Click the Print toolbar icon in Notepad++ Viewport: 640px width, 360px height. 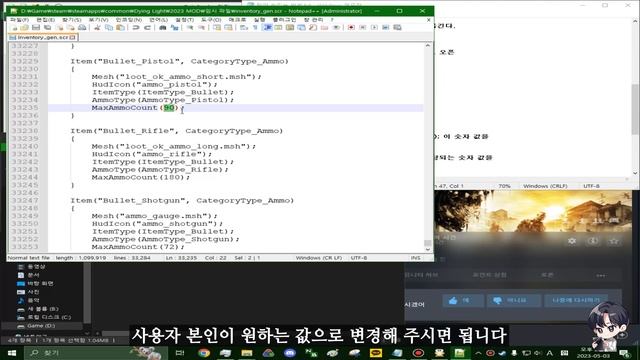(82, 27)
